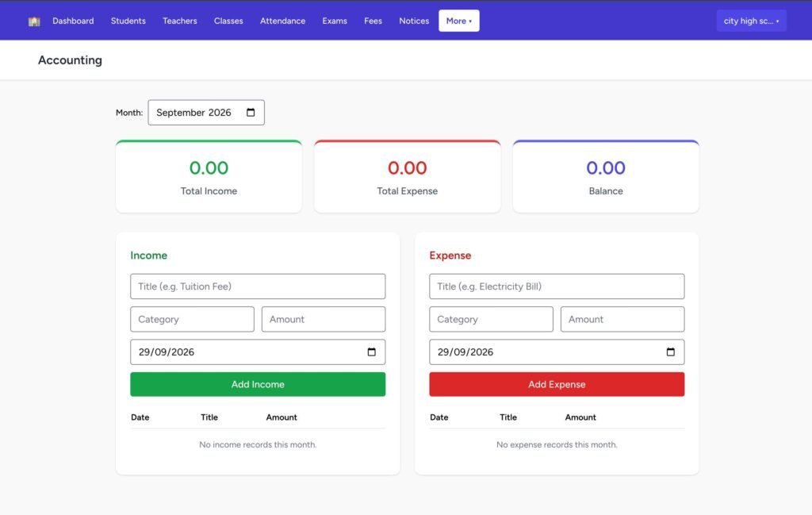812x515 pixels.
Task: Click the Date column header in Expense table
Action: [439, 417]
